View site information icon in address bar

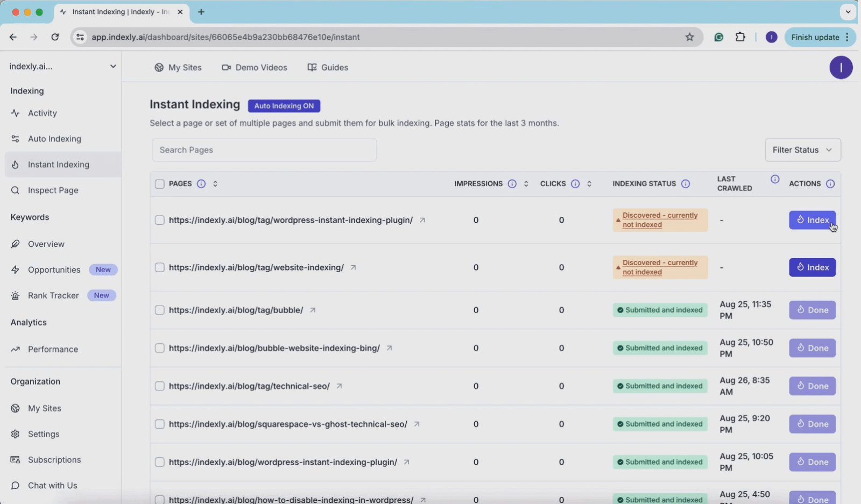[80, 37]
